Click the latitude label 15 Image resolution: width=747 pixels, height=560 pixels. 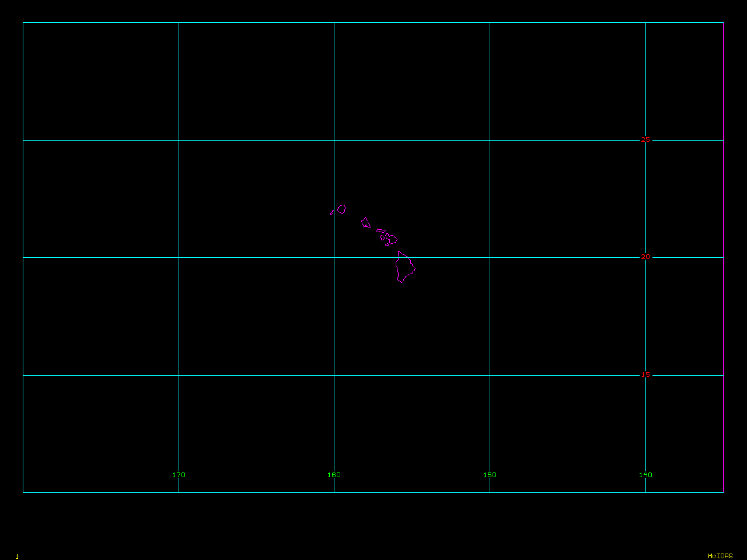click(645, 375)
